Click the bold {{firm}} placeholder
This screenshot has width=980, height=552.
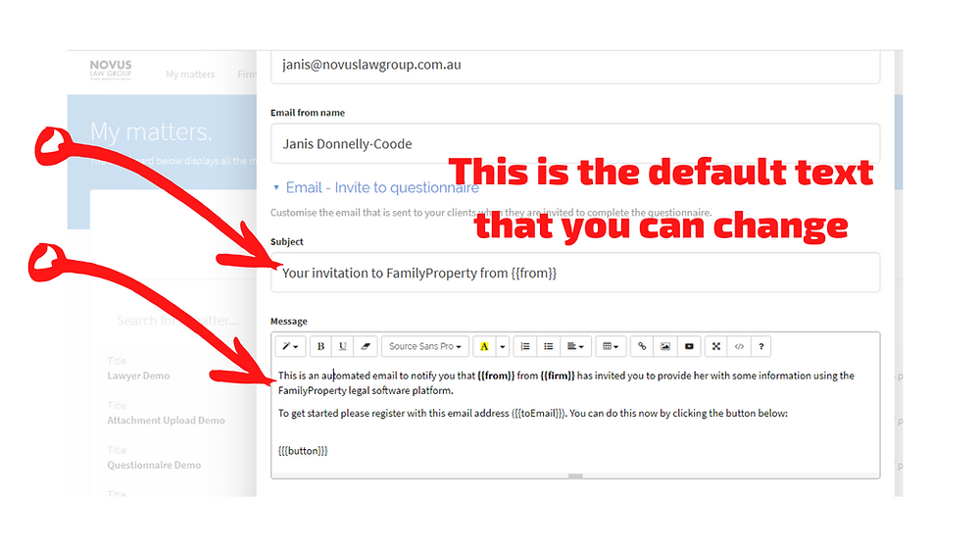pyautogui.click(x=558, y=376)
